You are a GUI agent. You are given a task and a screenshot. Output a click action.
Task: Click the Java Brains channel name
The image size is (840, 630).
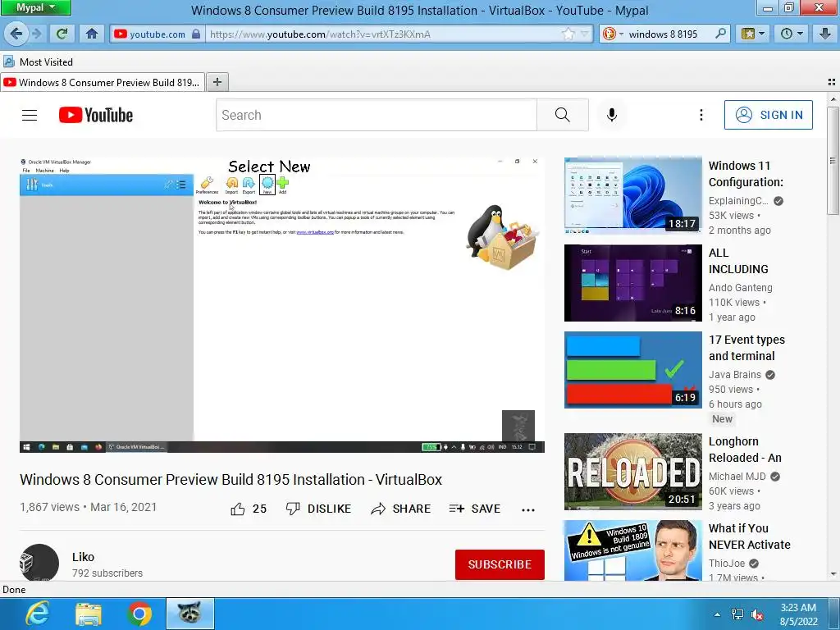click(734, 375)
